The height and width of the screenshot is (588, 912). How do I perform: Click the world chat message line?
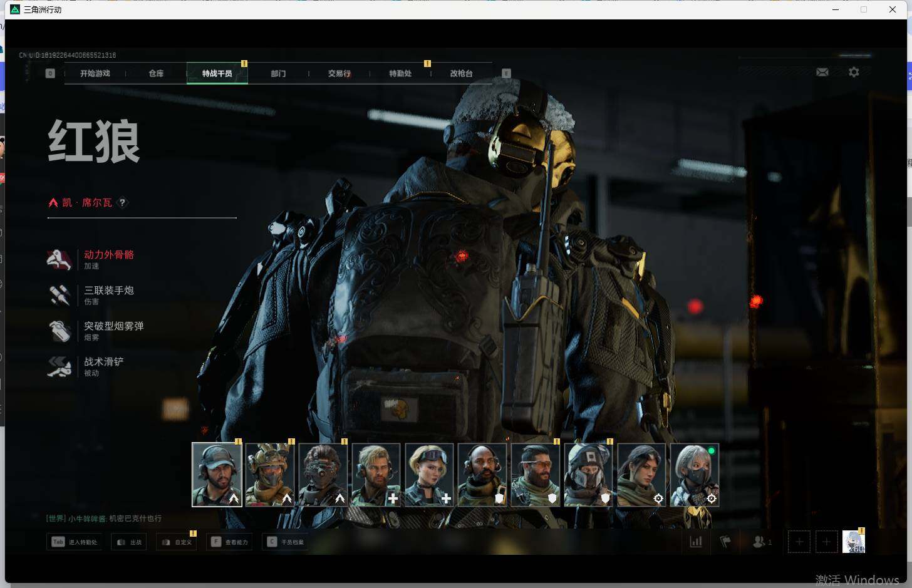coord(104,518)
